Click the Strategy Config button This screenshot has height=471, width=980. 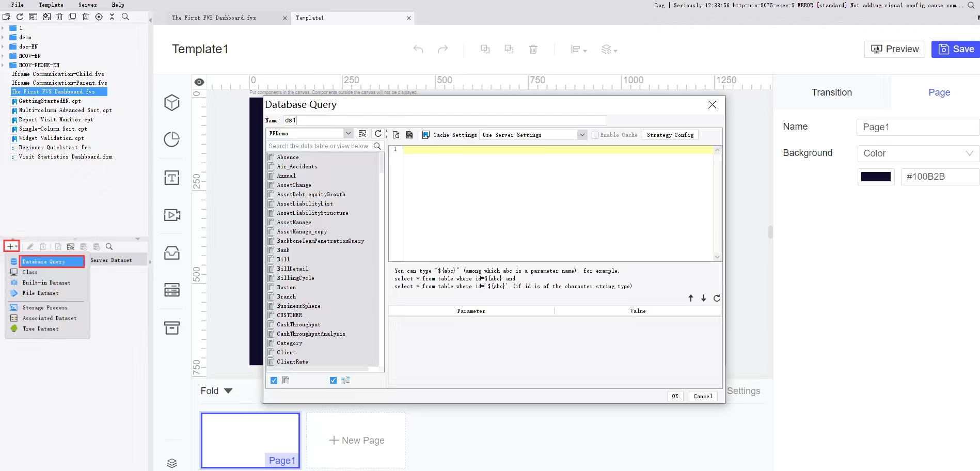coord(670,135)
